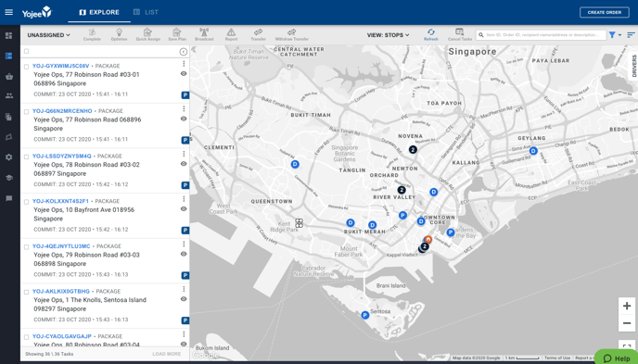Open order link YOJ-KOLXXNT4S2F1
The width and height of the screenshot is (638, 364).
(60, 201)
